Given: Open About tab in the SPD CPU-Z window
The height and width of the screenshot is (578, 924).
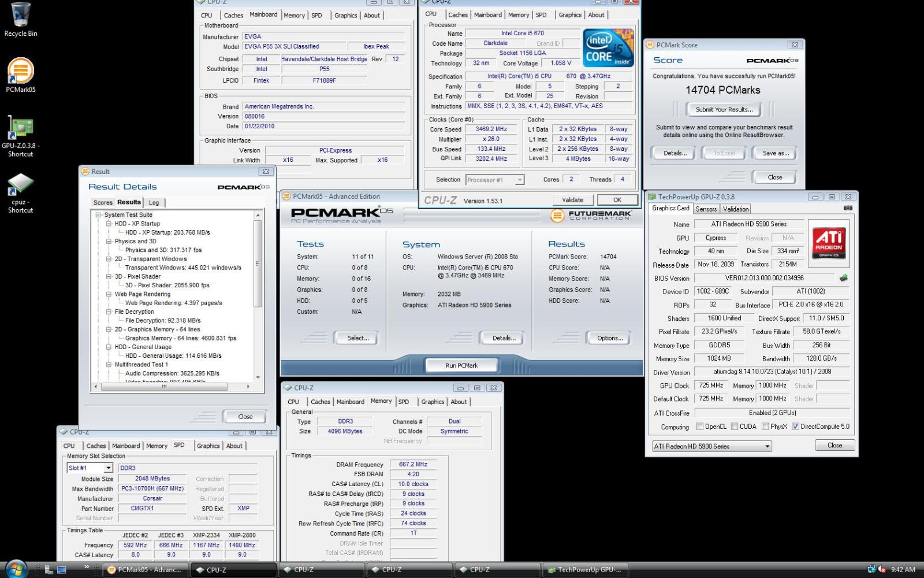Looking at the screenshot, I should [234, 446].
